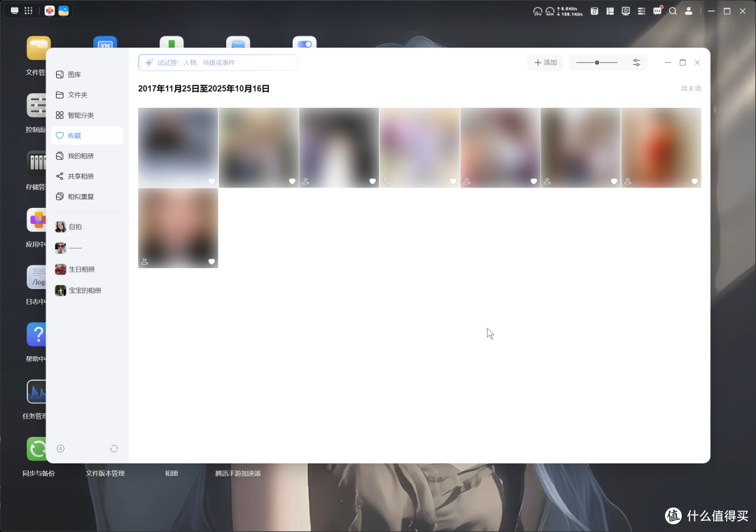Toggle heart on the second photo
Screen dimensions: 756x532
(292, 181)
